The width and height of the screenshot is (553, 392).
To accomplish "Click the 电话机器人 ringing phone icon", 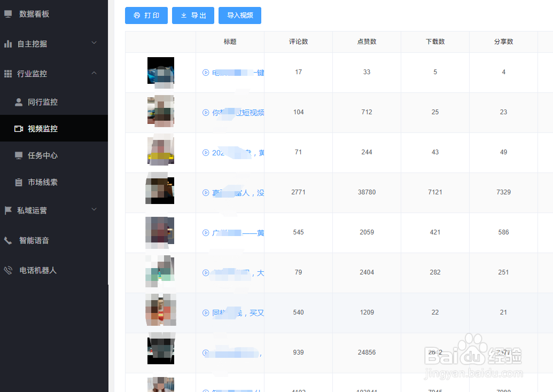I will tap(8, 270).
